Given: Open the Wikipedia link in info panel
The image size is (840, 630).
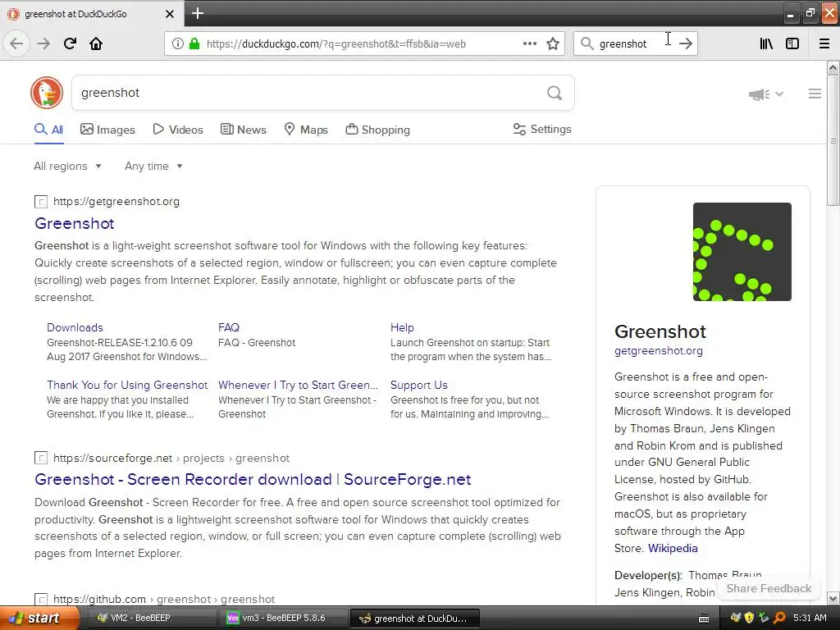Looking at the screenshot, I should pos(673,548).
